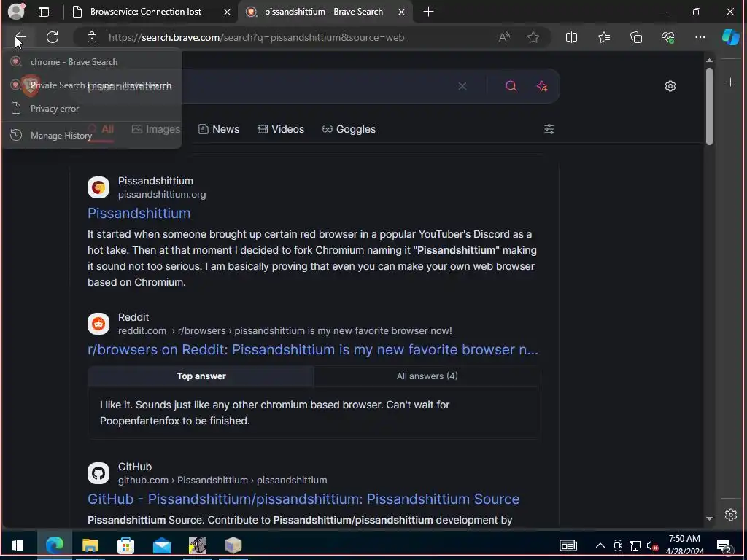
Task: Click the Reddit result favicon
Action: click(x=98, y=324)
